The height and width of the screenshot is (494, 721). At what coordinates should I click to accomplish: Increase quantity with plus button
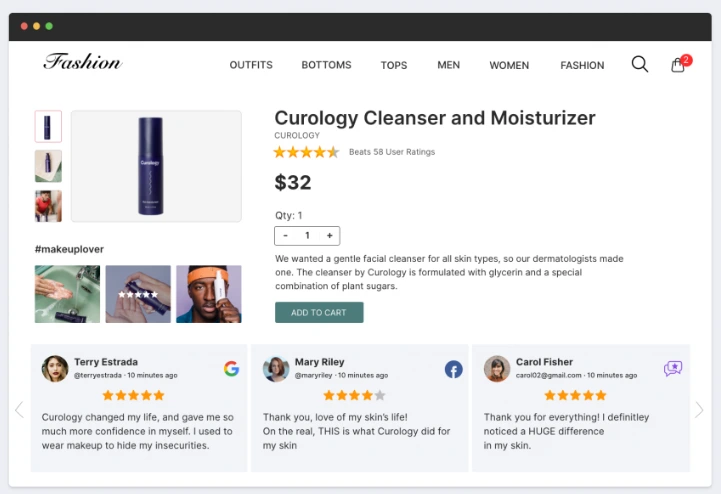[x=329, y=236]
